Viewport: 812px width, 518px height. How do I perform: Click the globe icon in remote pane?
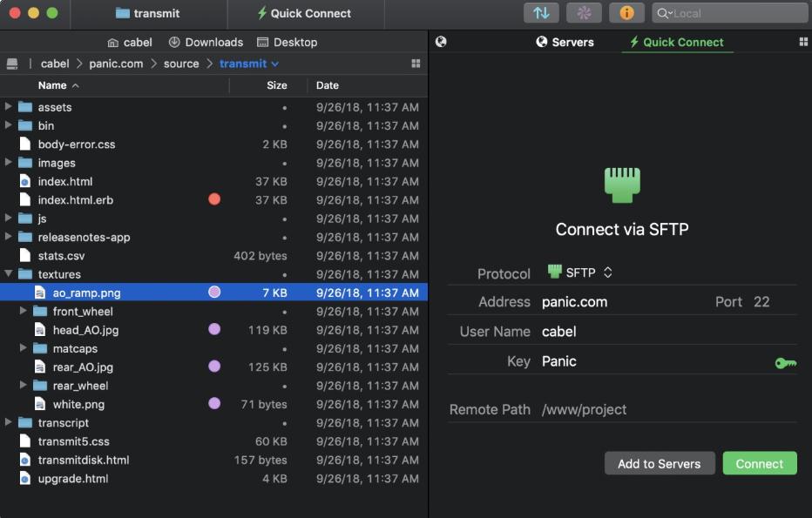click(441, 42)
